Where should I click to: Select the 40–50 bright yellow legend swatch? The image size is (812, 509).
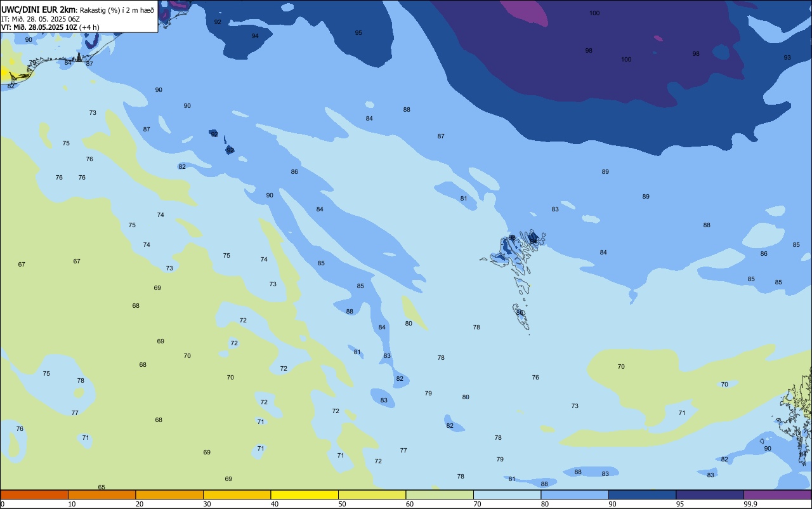[x=304, y=494]
